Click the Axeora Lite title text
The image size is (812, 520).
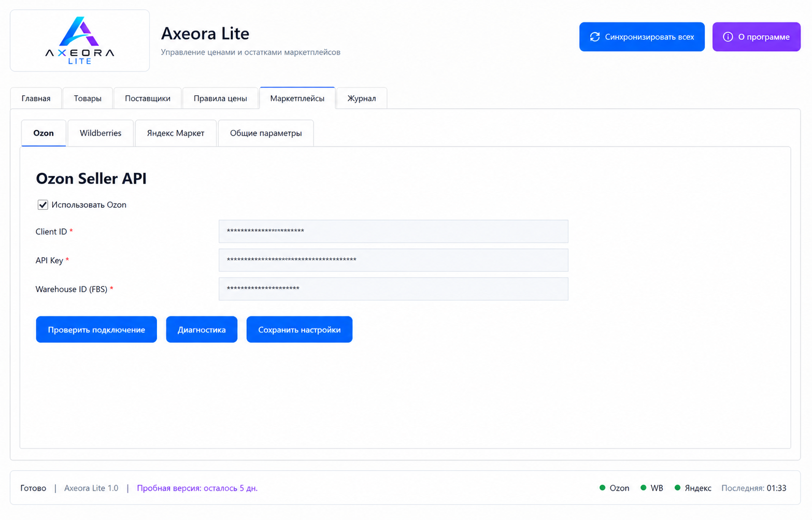(x=205, y=34)
